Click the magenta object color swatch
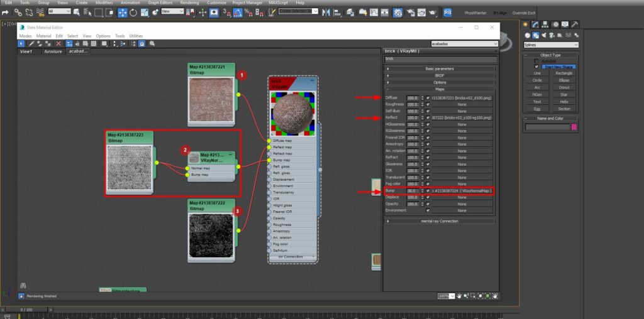 (x=574, y=127)
